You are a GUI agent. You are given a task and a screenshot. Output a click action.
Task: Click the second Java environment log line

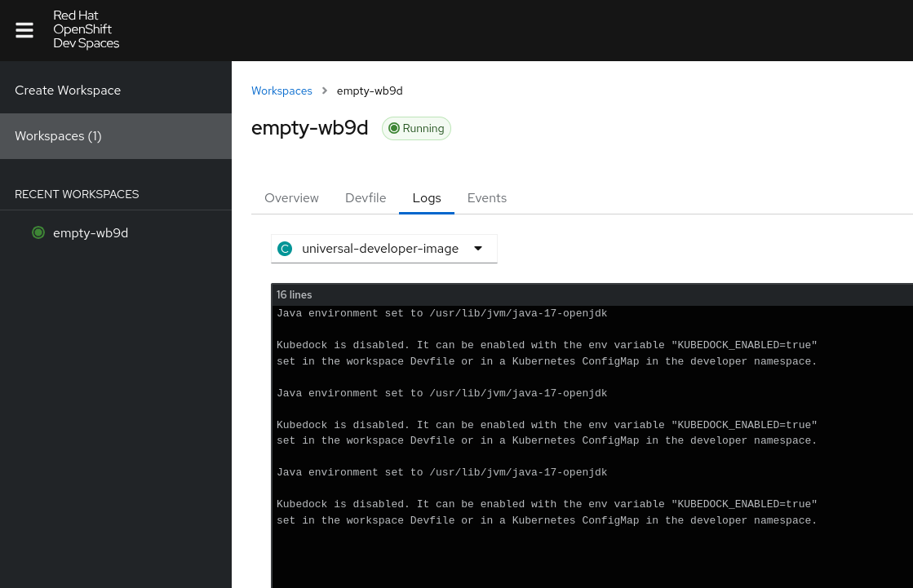(442, 393)
